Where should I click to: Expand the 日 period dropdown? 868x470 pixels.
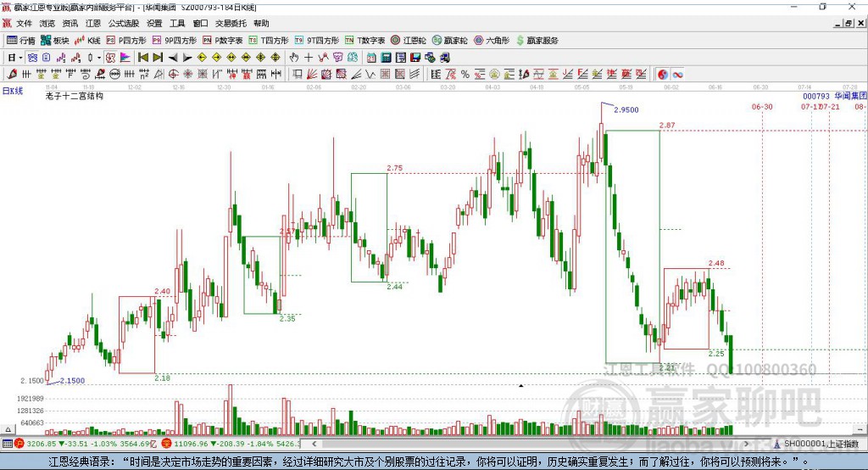tap(20, 58)
